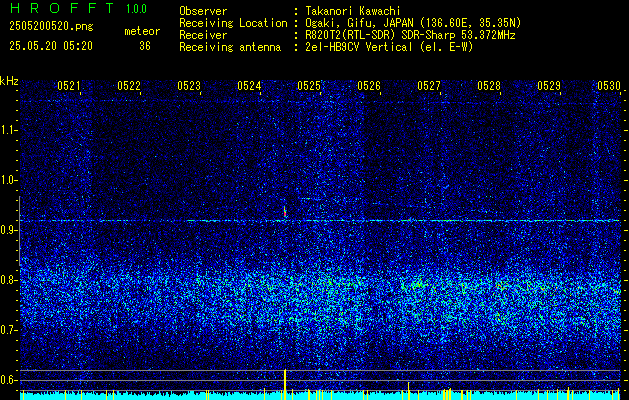Click the 0522 time marker

129,85
